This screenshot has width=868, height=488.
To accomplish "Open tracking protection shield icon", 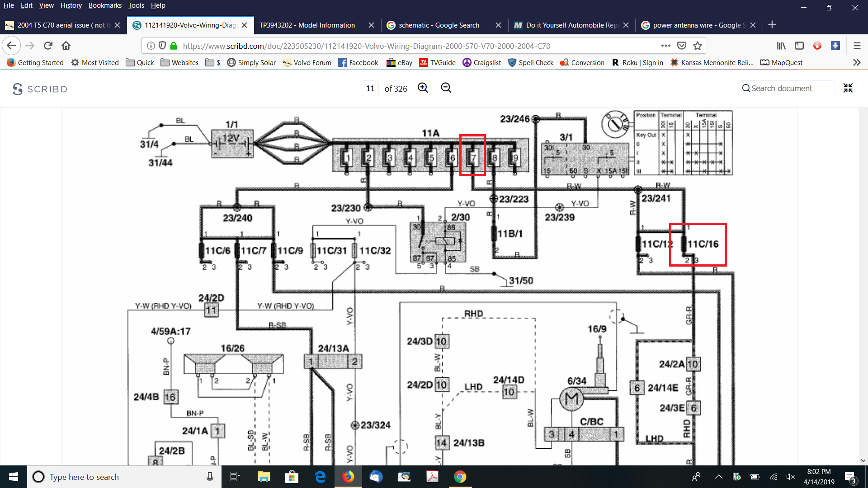I will click(x=162, y=46).
